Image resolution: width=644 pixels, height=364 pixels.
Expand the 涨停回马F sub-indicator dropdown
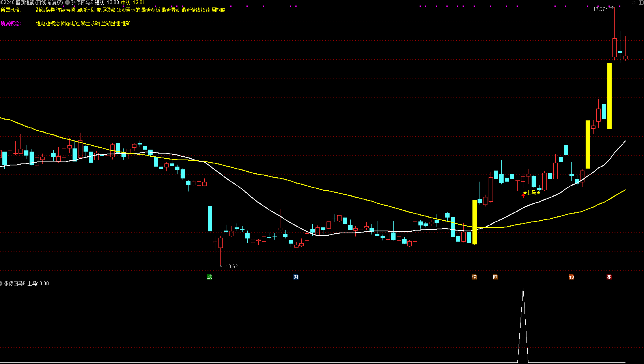[1, 283]
